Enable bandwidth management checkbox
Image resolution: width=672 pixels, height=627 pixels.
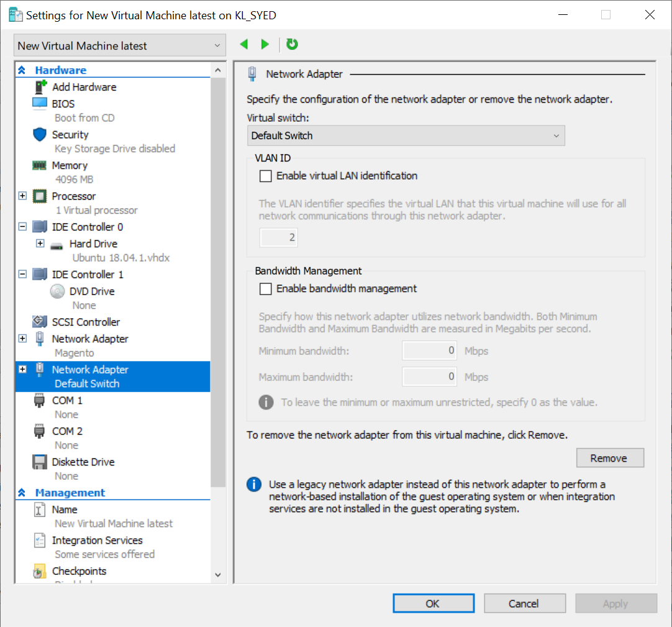266,289
